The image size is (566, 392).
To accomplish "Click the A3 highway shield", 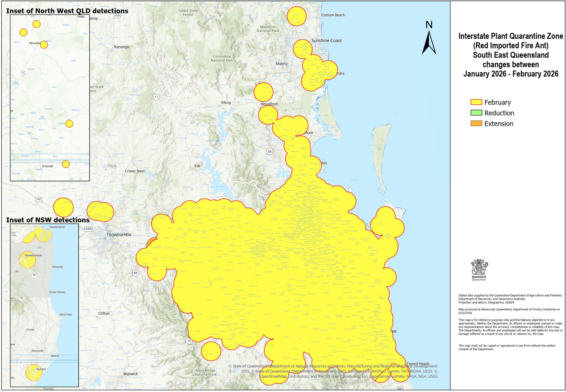I will tap(117, 15).
